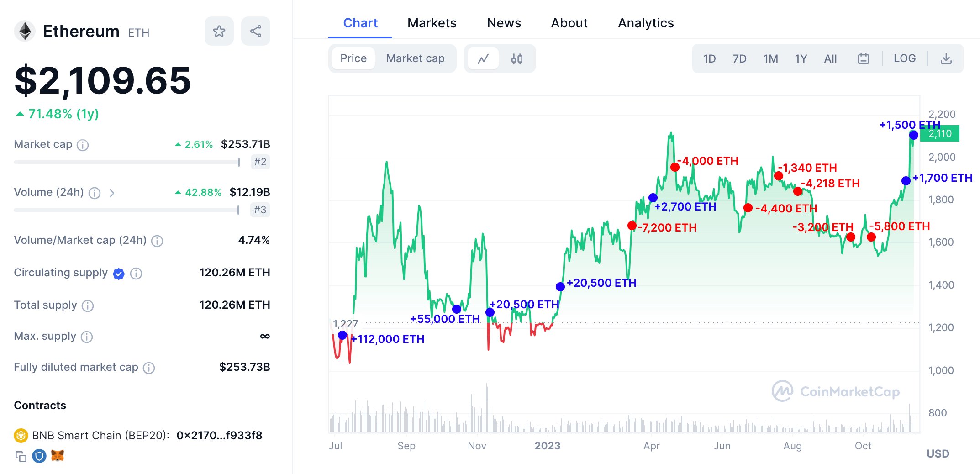This screenshot has height=474, width=980.
Task: Click the 1,227 starting price label
Action: pos(346,324)
